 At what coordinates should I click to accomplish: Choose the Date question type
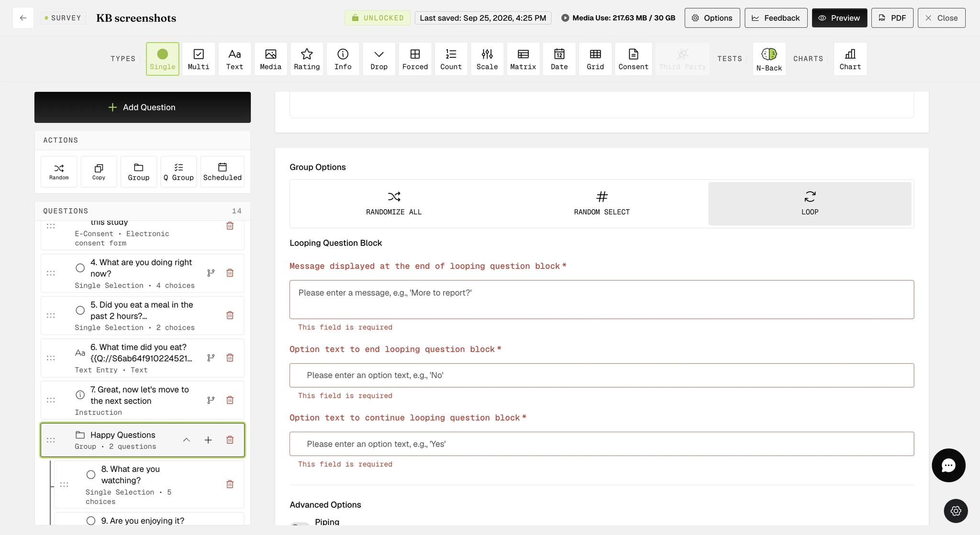[559, 59]
